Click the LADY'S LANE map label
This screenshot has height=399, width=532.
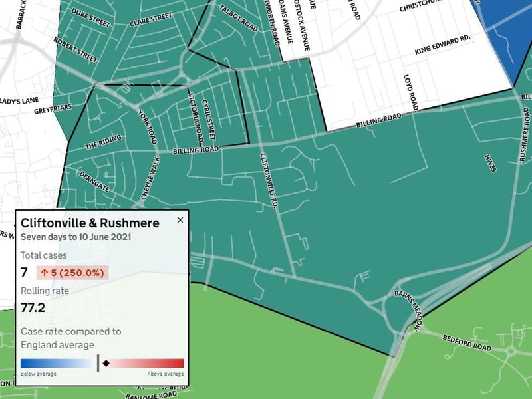click(x=19, y=101)
